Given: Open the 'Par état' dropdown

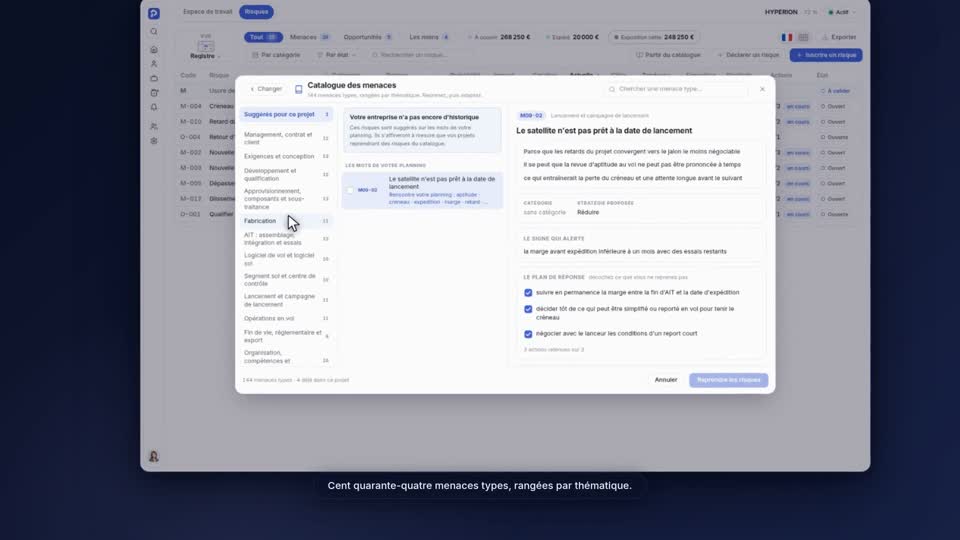Looking at the screenshot, I should click(337, 55).
